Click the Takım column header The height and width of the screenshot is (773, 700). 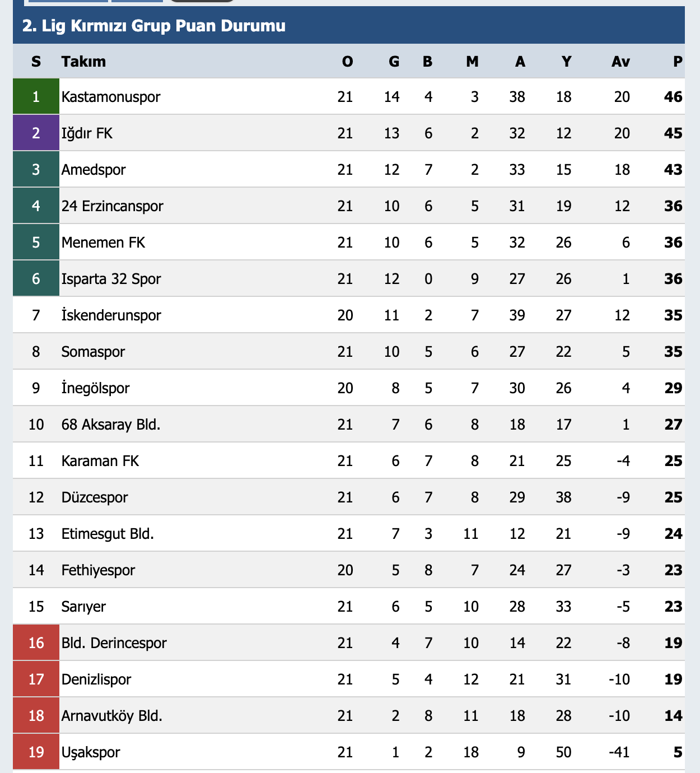tap(83, 62)
